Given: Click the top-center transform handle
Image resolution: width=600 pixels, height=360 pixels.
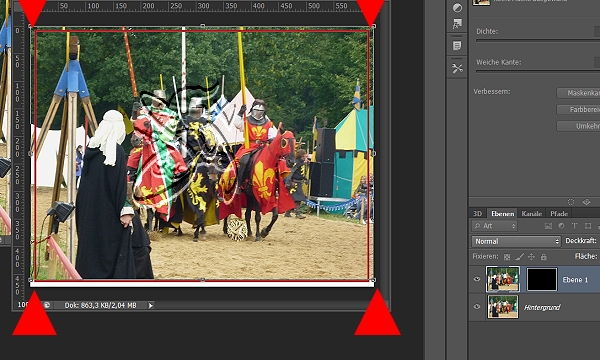Looking at the screenshot, I should [x=202, y=26].
